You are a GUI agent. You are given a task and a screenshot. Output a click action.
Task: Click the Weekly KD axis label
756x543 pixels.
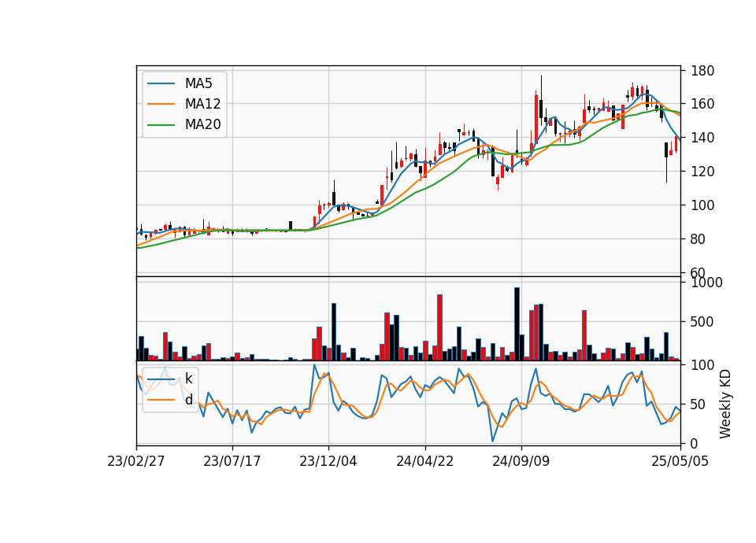click(724, 404)
